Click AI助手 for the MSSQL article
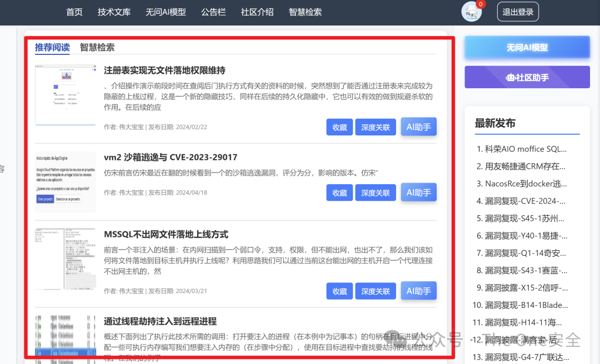 tap(419, 291)
